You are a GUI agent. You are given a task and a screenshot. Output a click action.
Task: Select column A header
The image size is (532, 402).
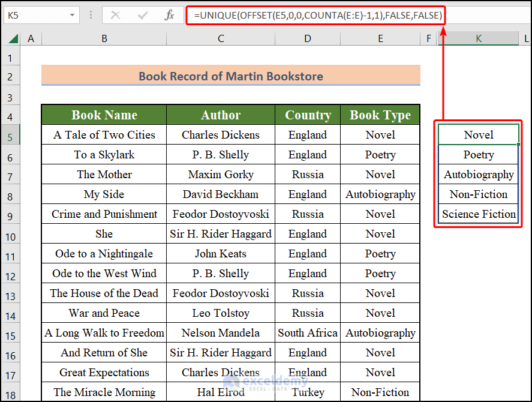tap(31, 38)
